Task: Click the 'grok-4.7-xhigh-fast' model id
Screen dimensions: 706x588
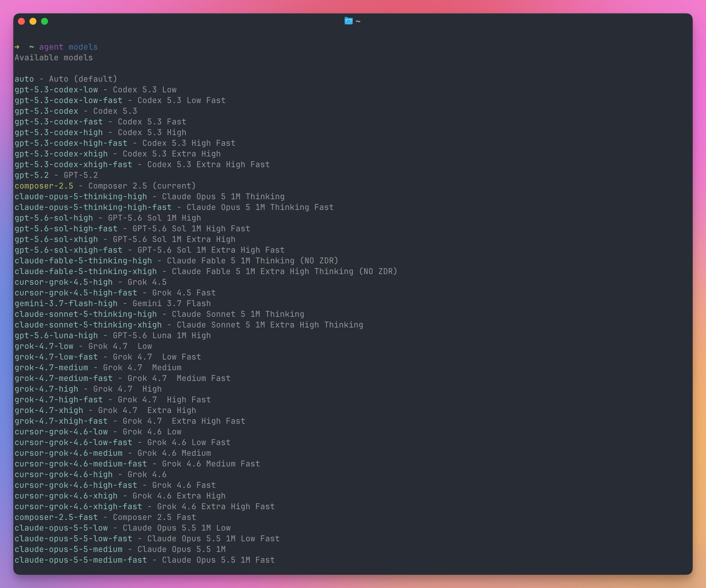Action: [61, 421]
